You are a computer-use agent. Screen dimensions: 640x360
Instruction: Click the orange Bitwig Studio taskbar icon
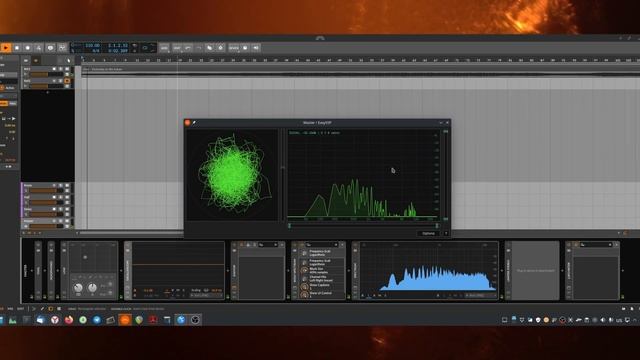click(125, 320)
